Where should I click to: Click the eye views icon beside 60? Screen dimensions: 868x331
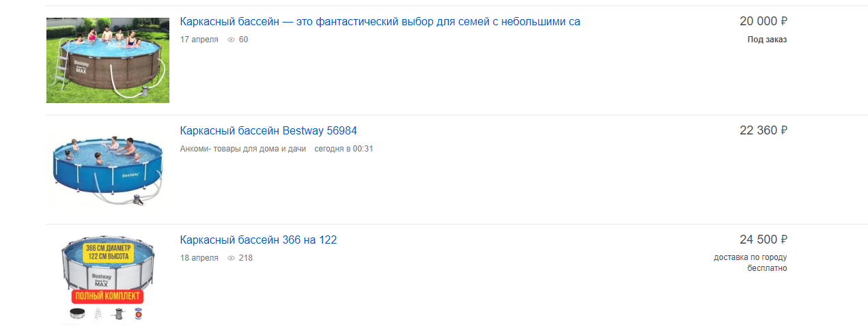tap(231, 40)
